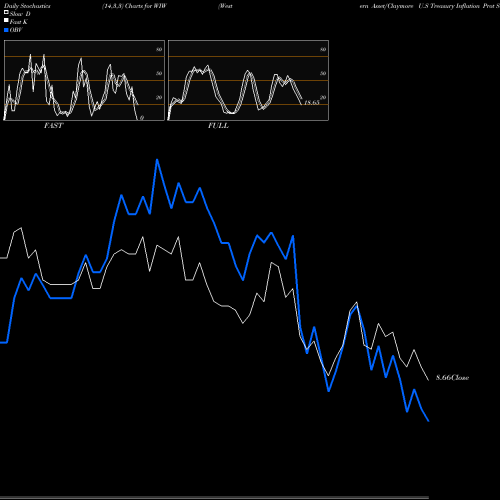The image size is (500, 500).
Task: Open the FAST stochastic chart panel
Action: coord(84,80)
